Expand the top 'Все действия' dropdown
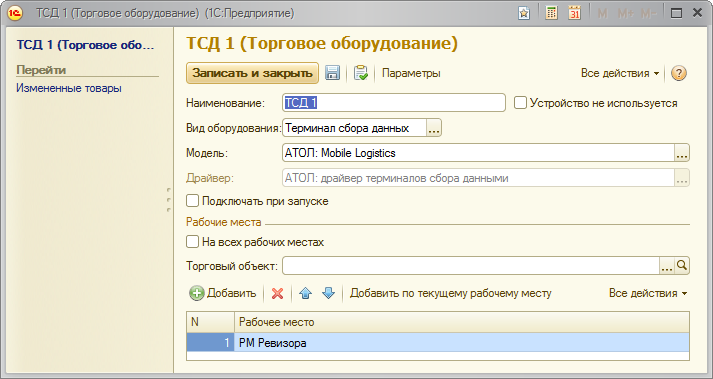This screenshot has height=379, width=713. click(620, 73)
